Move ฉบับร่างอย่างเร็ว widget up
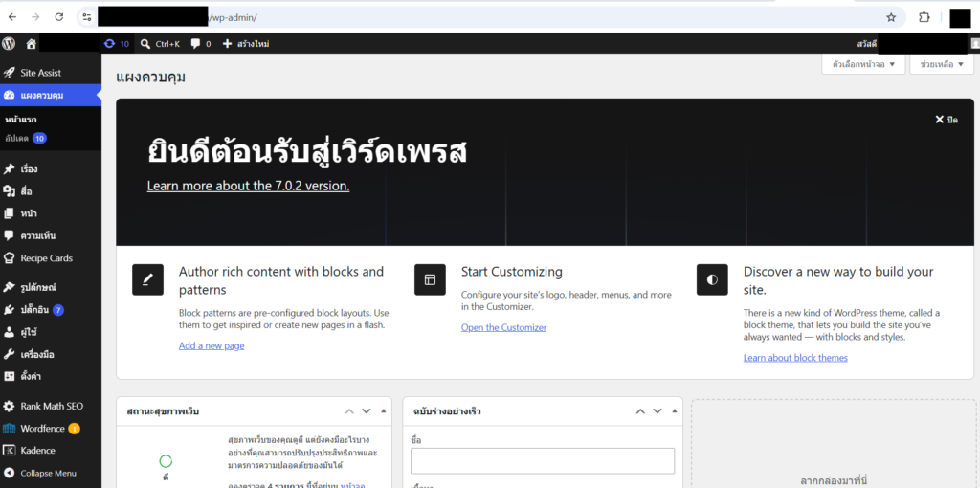 point(640,411)
